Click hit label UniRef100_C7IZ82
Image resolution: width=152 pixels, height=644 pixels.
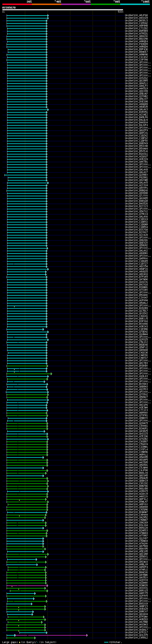click(x=136, y=29)
